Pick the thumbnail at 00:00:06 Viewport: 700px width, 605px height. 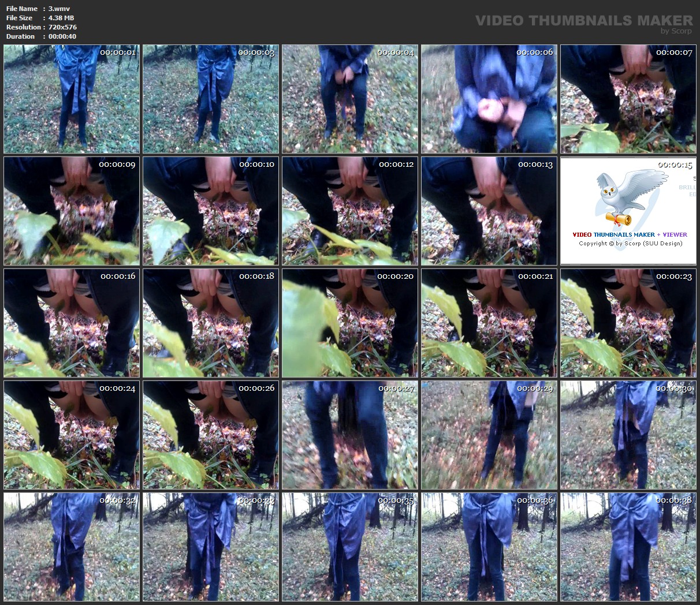(489, 99)
